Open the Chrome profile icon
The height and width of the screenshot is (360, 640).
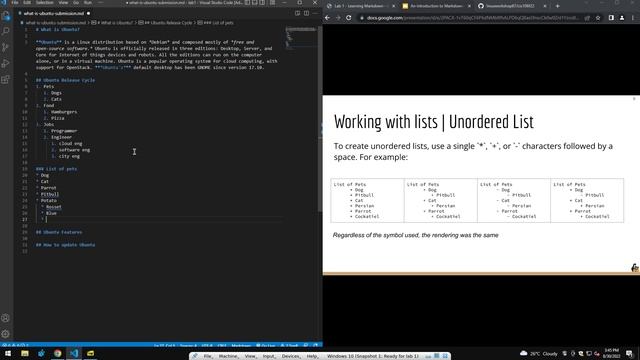622,18
